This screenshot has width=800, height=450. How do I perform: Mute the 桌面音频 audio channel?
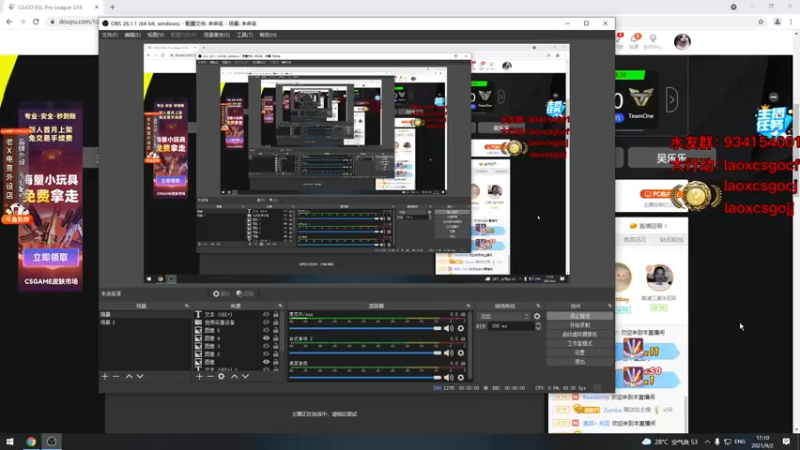click(x=448, y=378)
